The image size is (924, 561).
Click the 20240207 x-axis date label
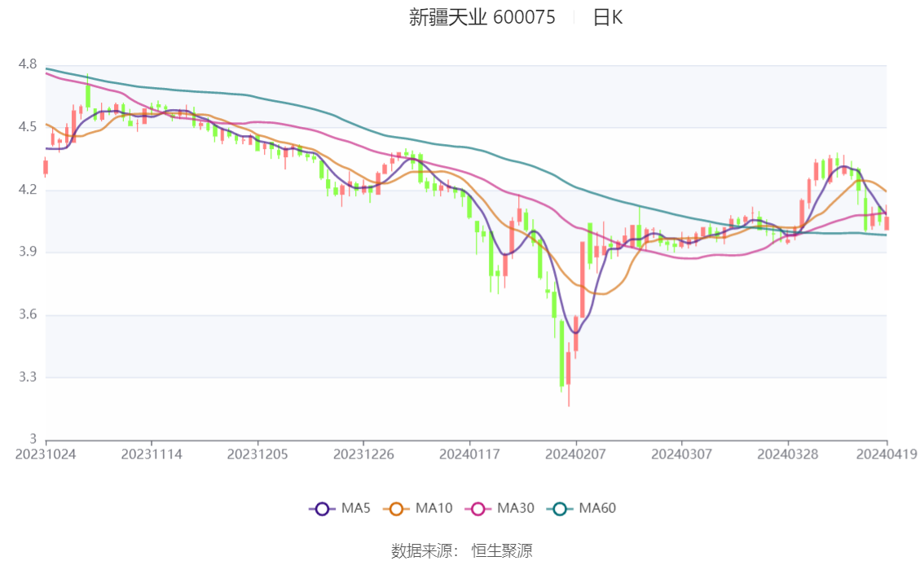coord(576,454)
